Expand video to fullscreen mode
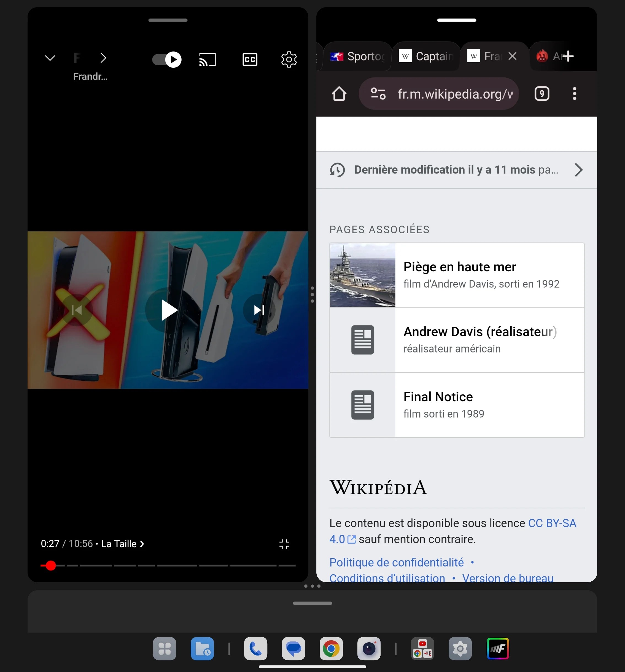This screenshot has width=625, height=672. coord(284,543)
